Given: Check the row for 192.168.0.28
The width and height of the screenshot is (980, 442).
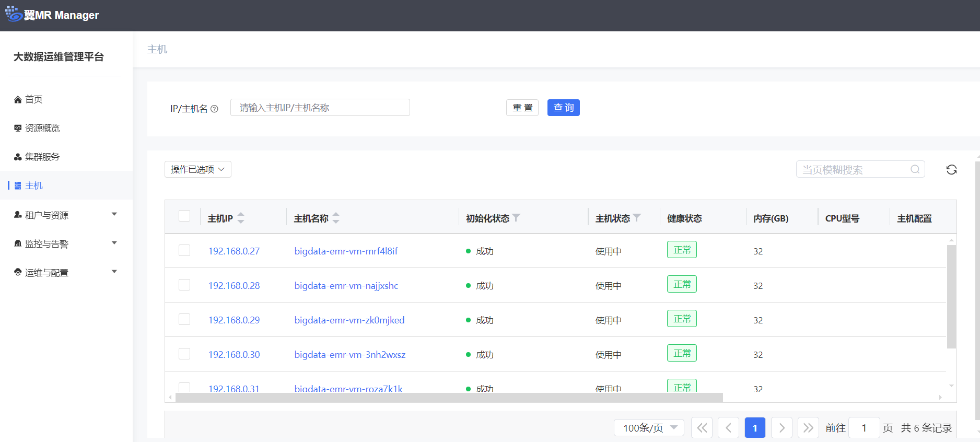Looking at the screenshot, I should pos(184,285).
